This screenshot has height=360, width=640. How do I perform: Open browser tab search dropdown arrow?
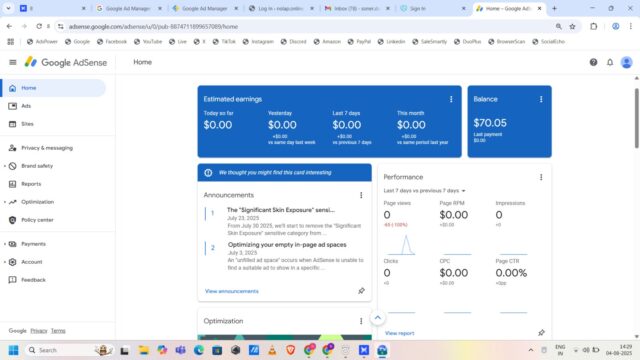(x=8, y=8)
